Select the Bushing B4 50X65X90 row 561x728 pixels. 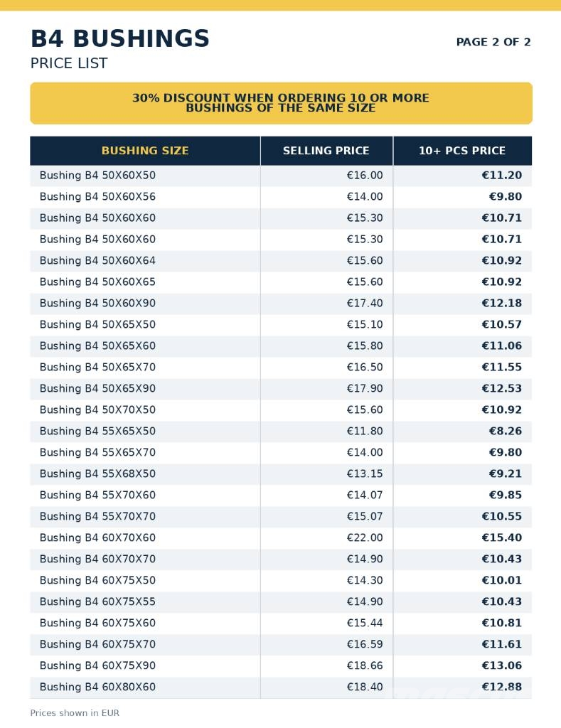(281, 389)
